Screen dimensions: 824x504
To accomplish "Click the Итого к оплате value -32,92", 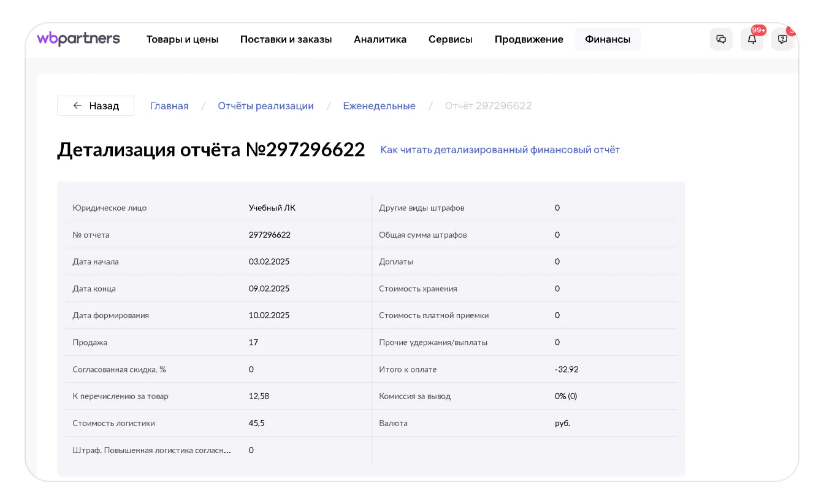I will [566, 369].
